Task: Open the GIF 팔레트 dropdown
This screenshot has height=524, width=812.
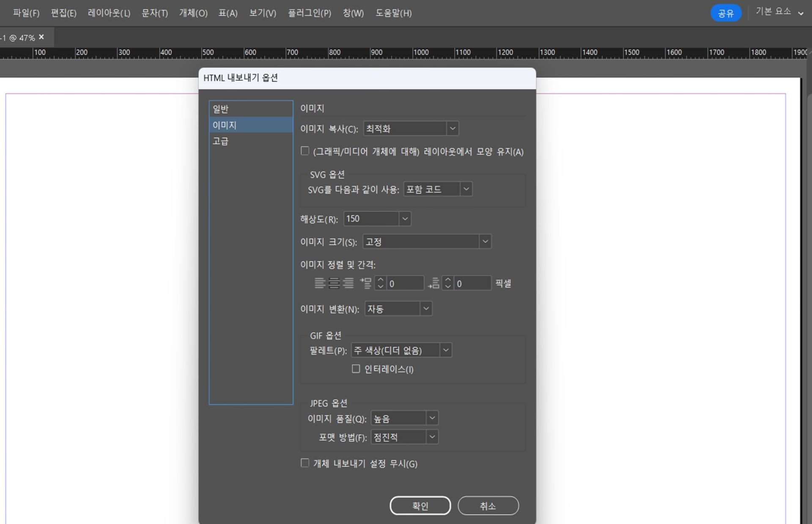Action: [x=445, y=350]
